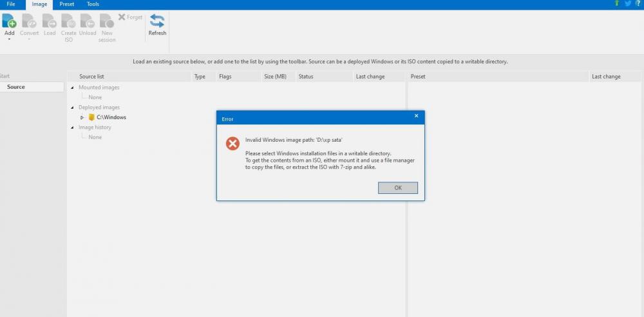The image size is (644, 317).
Task: Expand the C:\Windows tree node
Action: coord(82,117)
